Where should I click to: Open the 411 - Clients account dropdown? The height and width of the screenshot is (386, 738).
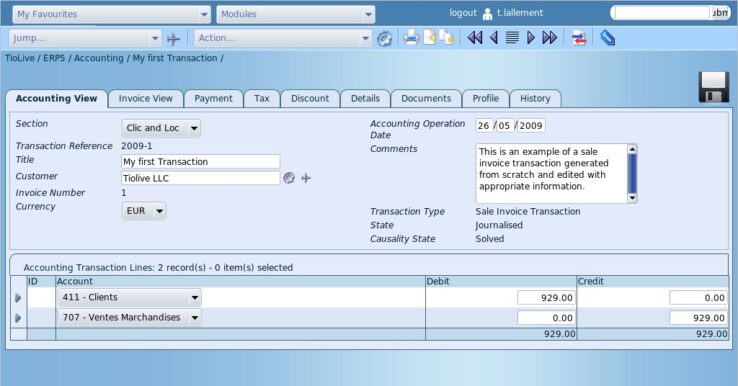point(129,298)
